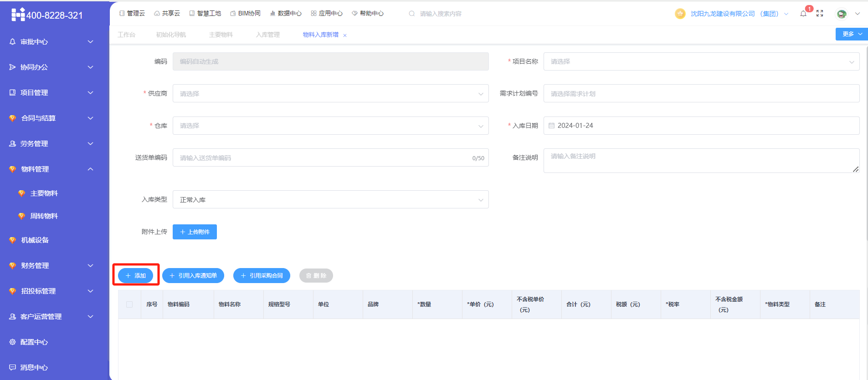Open the 智慧工地 top menu
Viewport: 868px width, 380px height.
pos(205,14)
